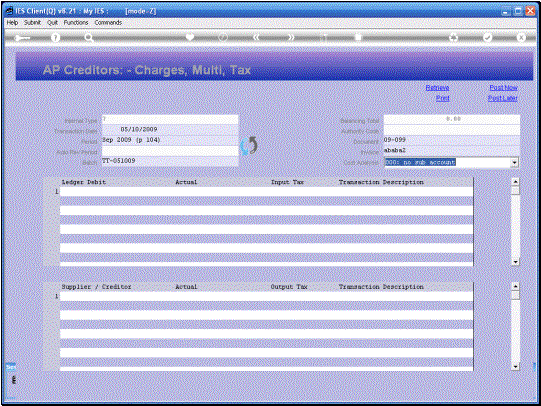The width and height of the screenshot is (541, 406).
Task: Click the Post Now link
Action: coord(503,88)
